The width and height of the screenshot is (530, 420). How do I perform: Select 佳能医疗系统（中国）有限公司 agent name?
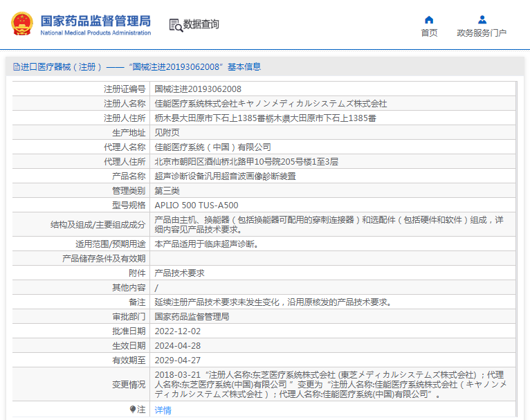tap(212, 147)
